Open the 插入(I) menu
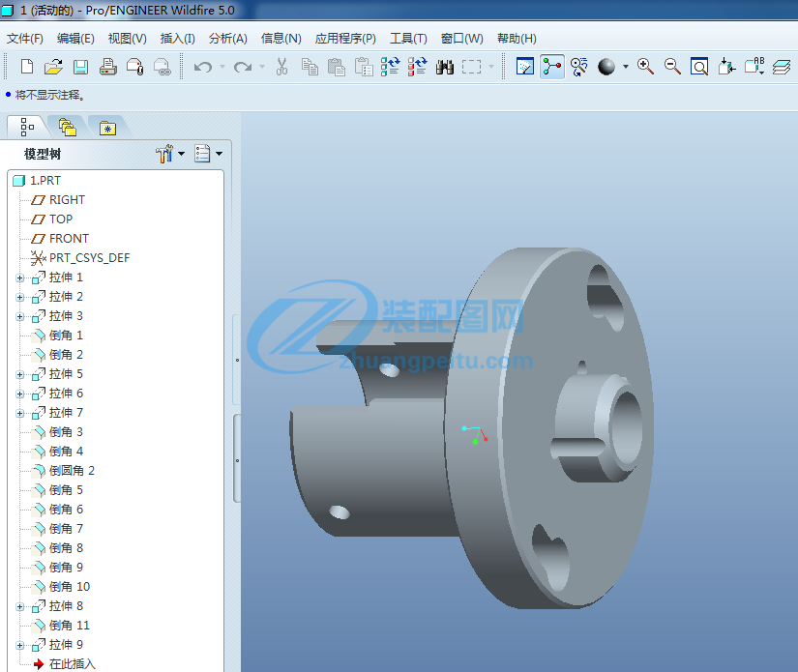Viewport: 798px width, 672px height. coord(177,39)
